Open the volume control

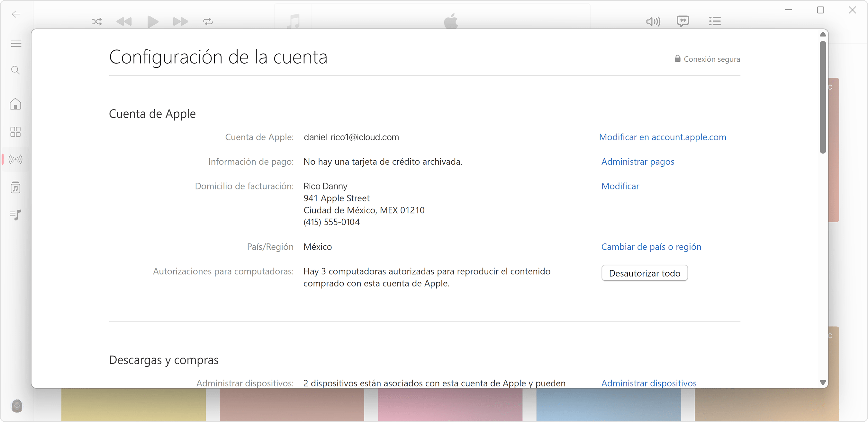point(653,22)
